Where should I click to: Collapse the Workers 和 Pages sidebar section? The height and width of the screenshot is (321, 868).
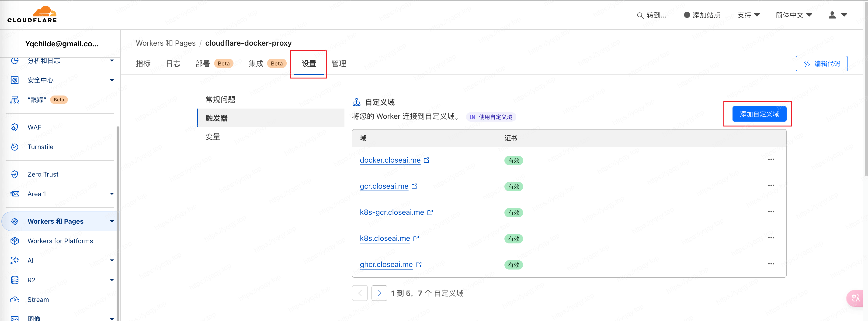coord(111,221)
